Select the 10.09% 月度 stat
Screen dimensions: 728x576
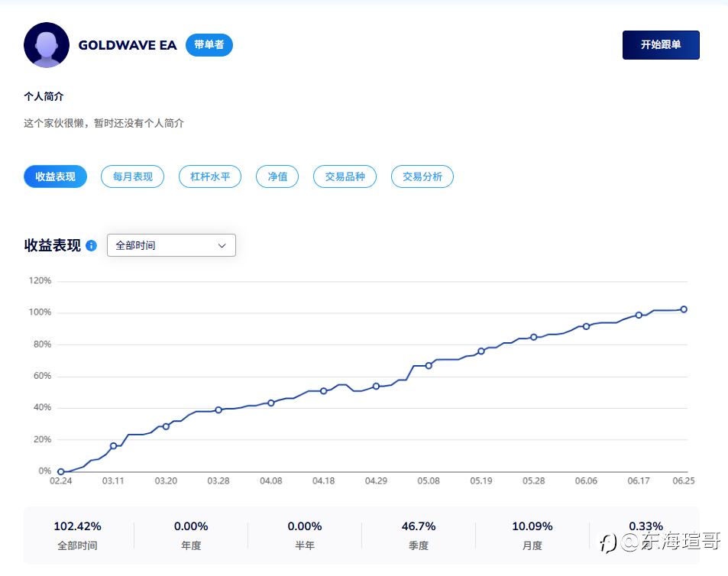(x=532, y=536)
